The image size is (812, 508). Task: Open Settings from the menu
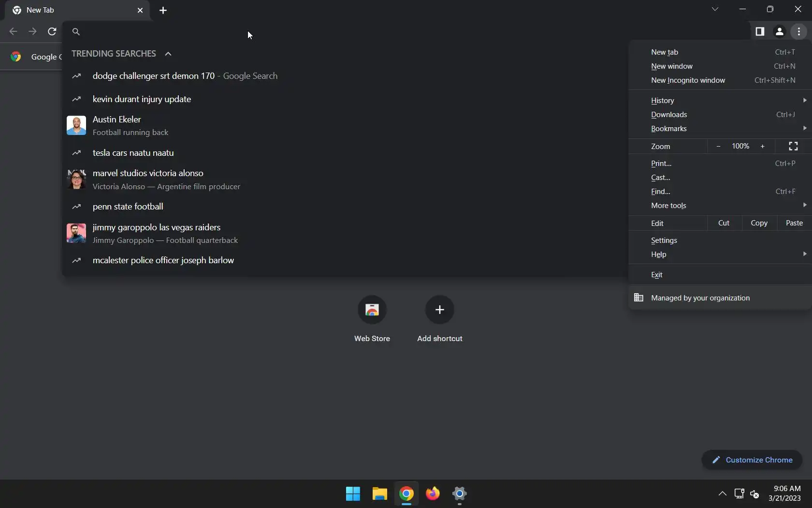click(720, 240)
